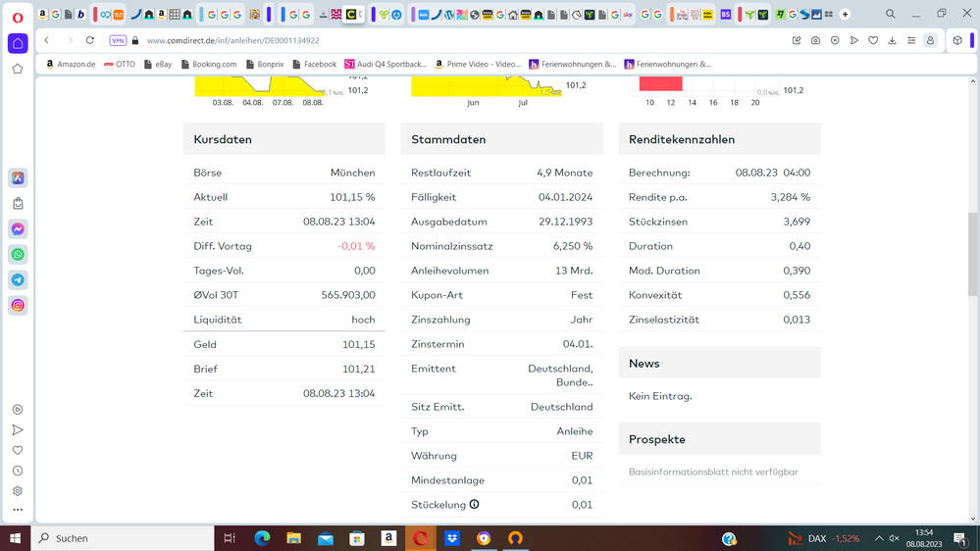The height and width of the screenshot is (551, 980).
Task: Reload the comdirect page
Action: [90, 40]
